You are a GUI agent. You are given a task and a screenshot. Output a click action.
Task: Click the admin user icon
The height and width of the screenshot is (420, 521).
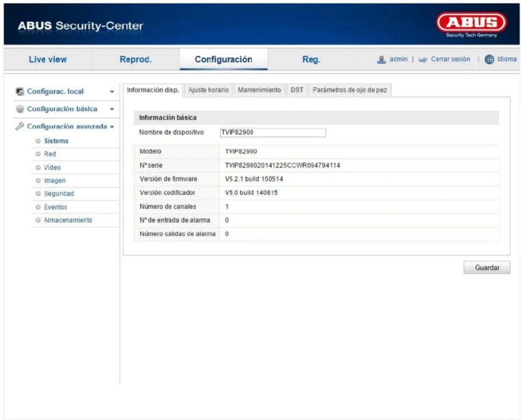tap(381, 59)
